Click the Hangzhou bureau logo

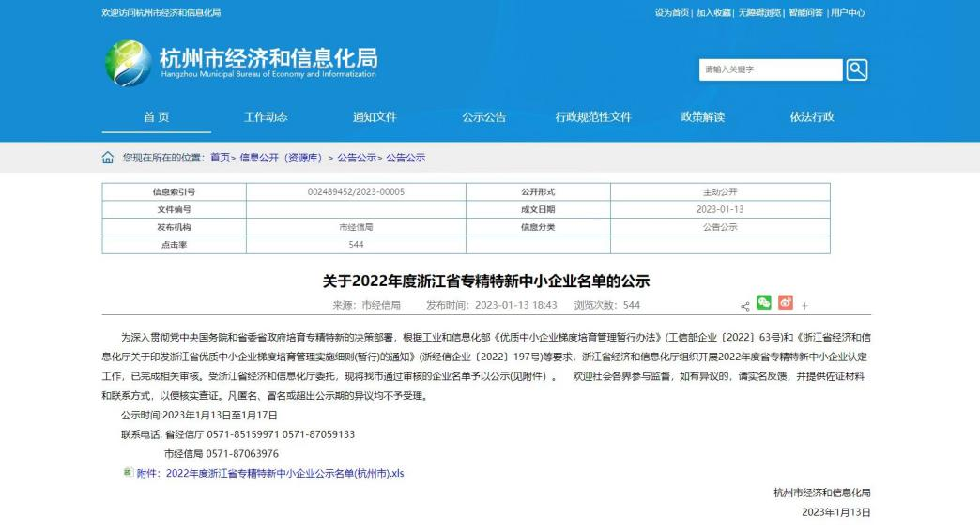(x=127, y=62)
